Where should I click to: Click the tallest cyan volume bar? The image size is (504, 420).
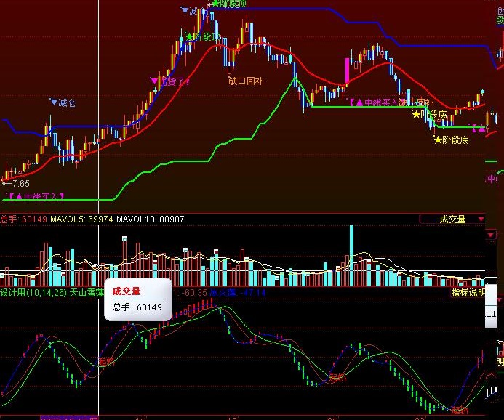351,256
